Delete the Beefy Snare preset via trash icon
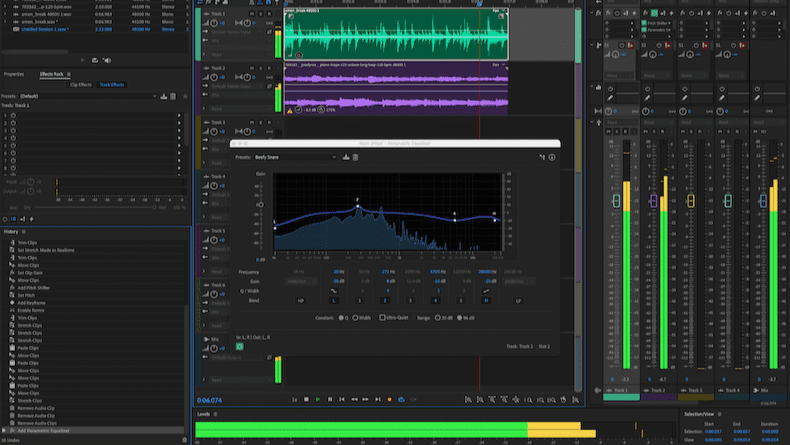The height and width of the screenshot is (445, 790). click(x=356, y=157)
